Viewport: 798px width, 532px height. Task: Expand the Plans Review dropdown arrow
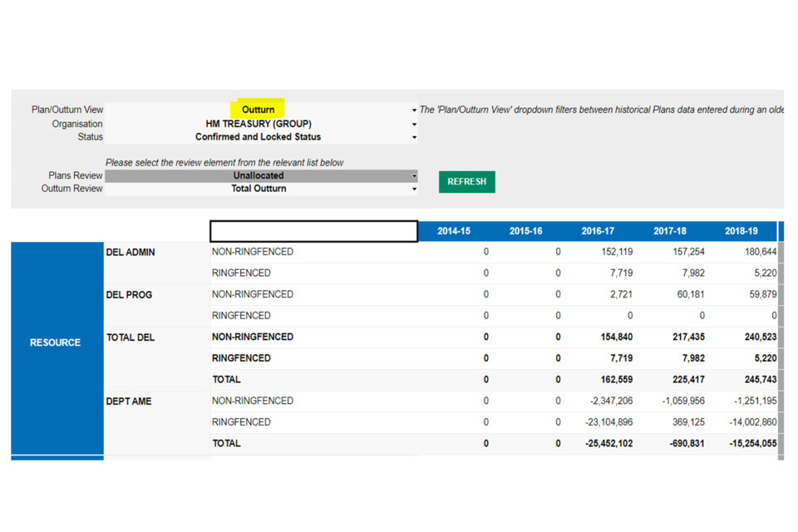pyautogui.click(x=414, y=176)
